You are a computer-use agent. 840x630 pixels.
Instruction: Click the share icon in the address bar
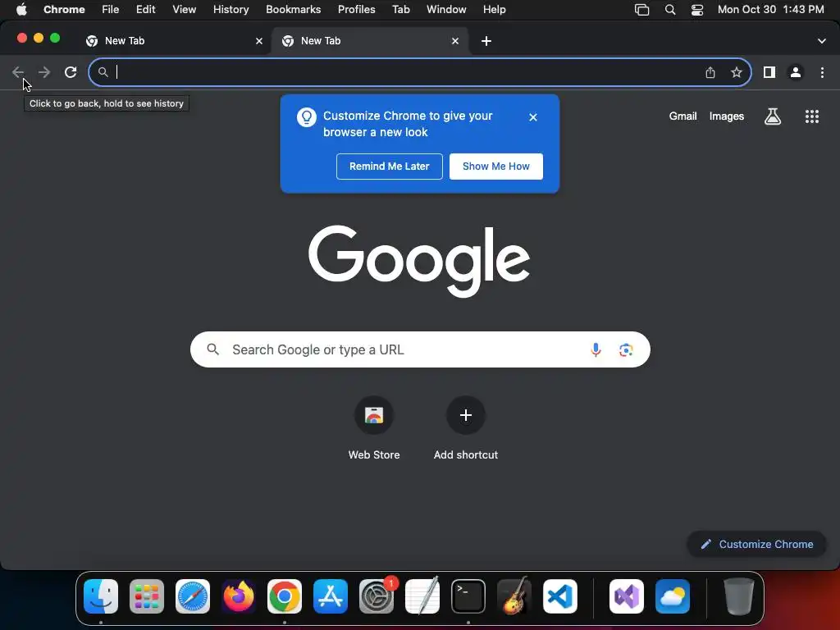tap(710, 72)
